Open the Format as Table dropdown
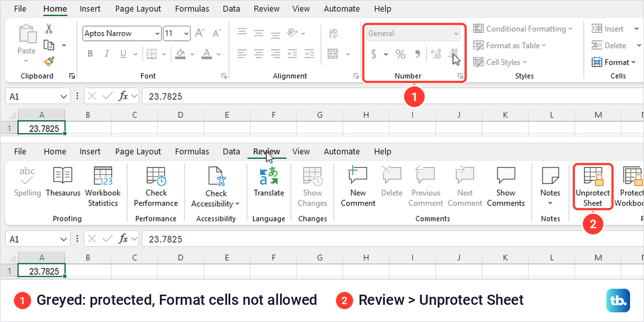Viewport: 644px width, 322px height. (x=509, y=46)
